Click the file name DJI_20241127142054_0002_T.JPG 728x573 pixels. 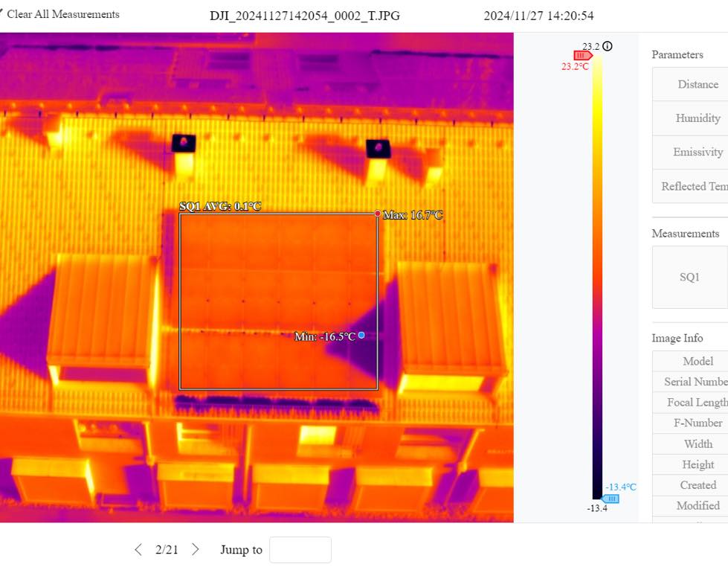(x=305, y=16)
